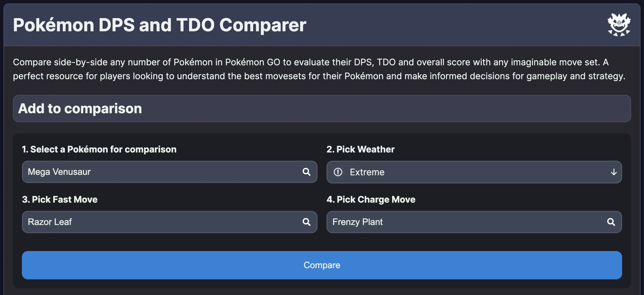Viewport: 644px width, 295px height.
Task: Select the Extreme weather option
Action: point(367,172)
